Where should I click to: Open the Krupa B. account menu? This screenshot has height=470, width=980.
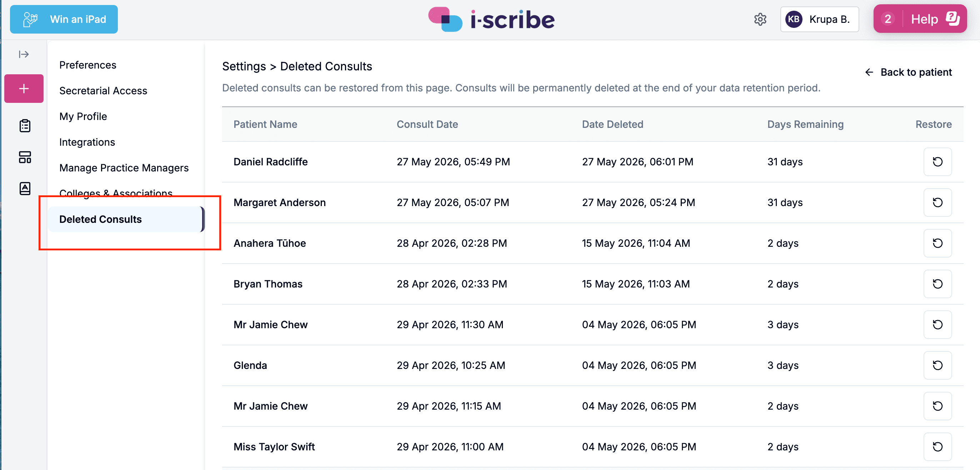819,19
